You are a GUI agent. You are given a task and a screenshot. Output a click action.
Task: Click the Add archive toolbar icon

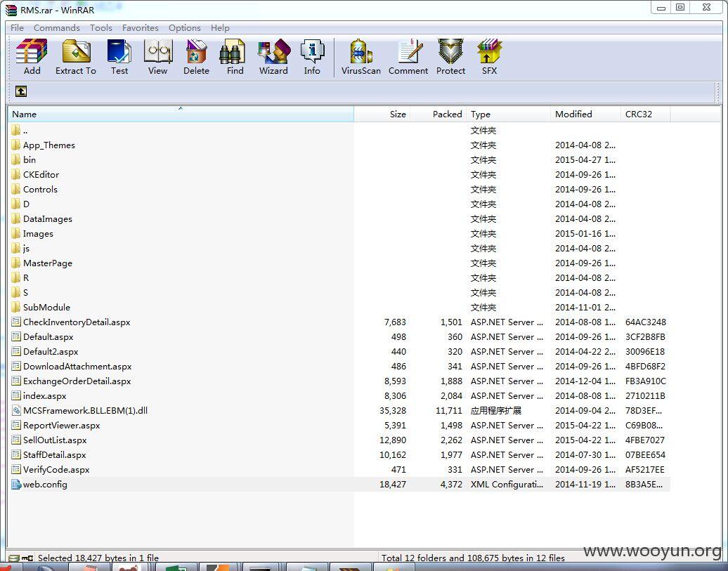click(x=32, y=57)
